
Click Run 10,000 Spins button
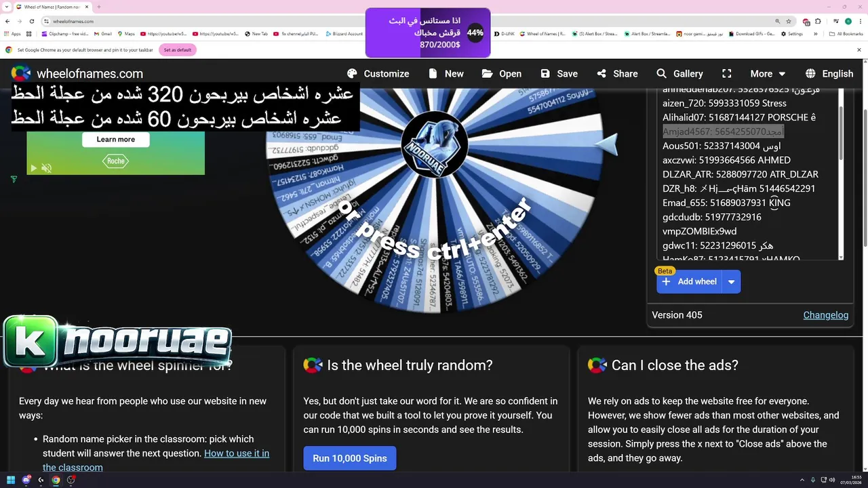click(x=350, y=458)
